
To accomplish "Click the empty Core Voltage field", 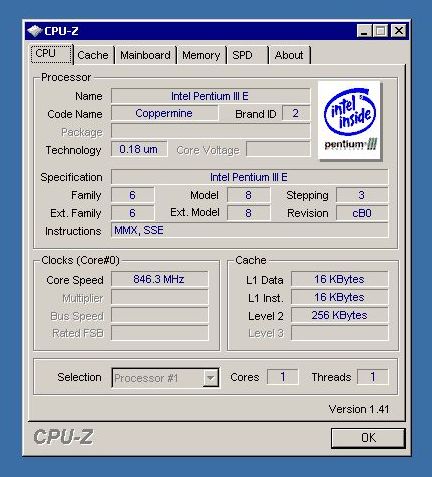I will tap(278, 149).
